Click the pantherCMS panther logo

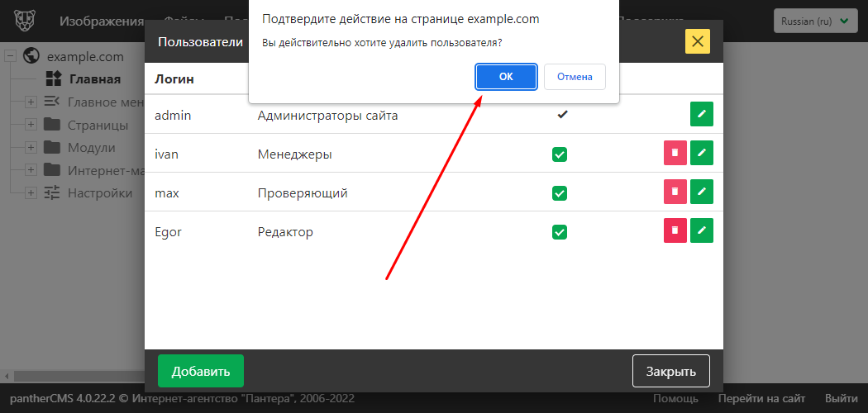click(26, 21)
